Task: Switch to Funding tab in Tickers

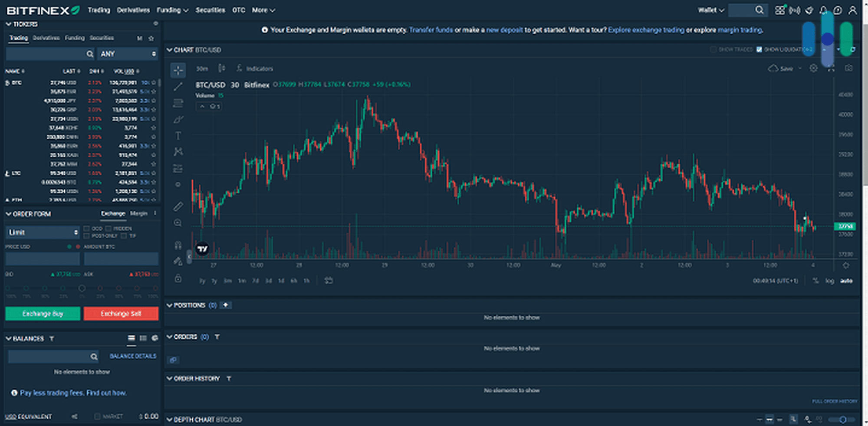Action: (75, 38)
